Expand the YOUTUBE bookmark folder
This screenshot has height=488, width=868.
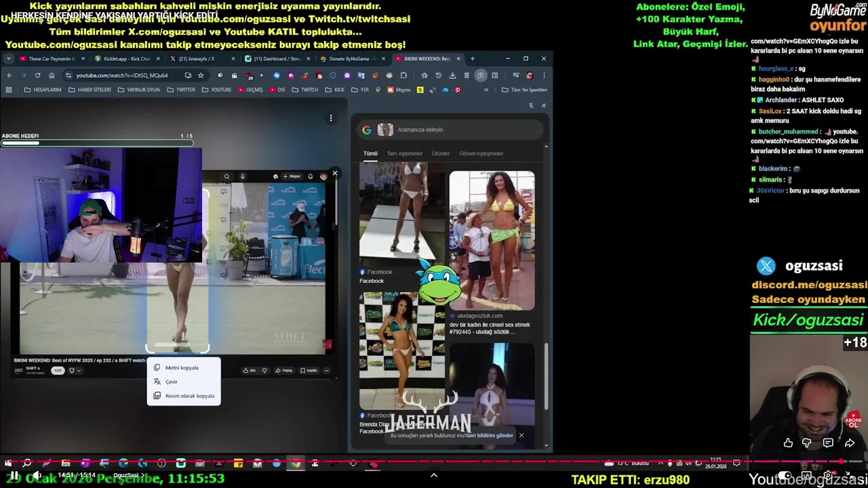216,89
